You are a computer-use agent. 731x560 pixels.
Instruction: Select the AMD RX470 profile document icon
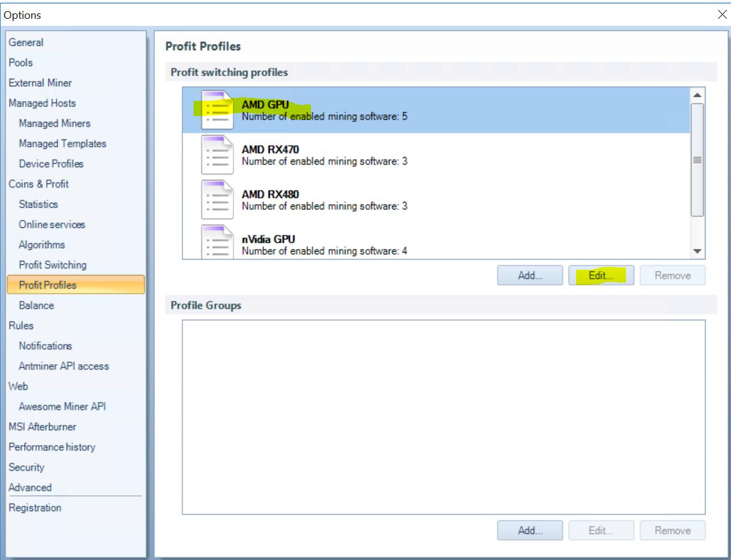(217, 155)
